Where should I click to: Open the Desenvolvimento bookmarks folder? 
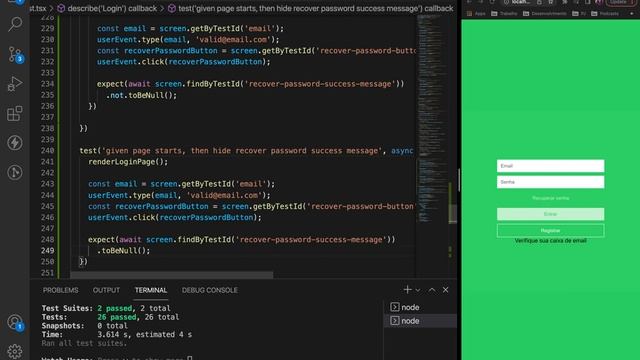pos(544,13)
